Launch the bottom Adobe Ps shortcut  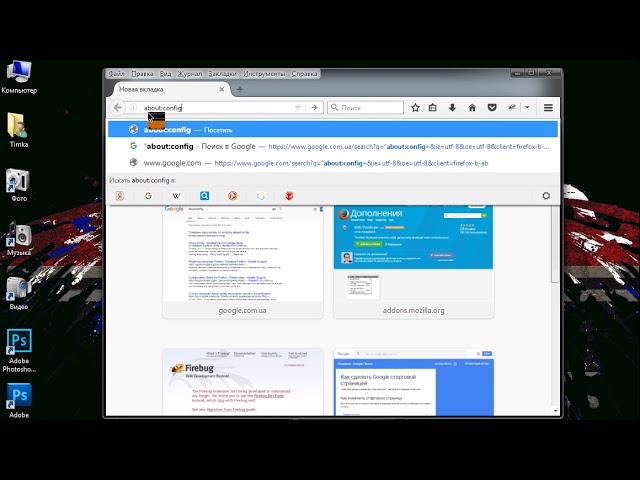19,401
